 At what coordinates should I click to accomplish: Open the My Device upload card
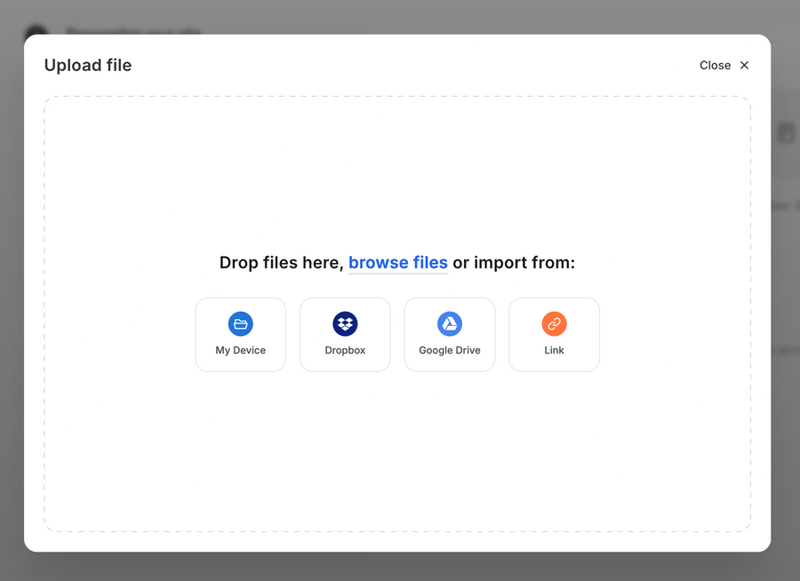(x=240, y=334)
